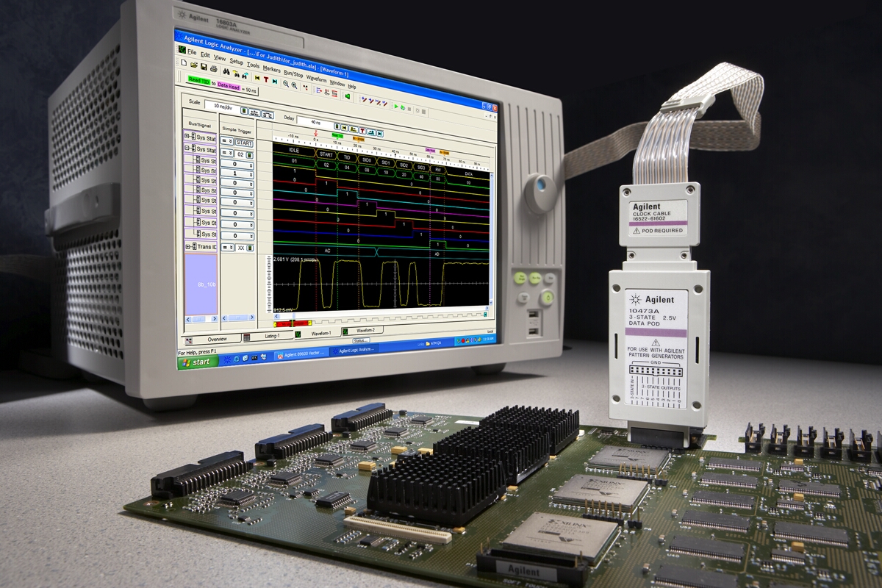Open the Edit menu
Image resolution: width=882 pixels, height=588 pixels.
click(205, 55)
